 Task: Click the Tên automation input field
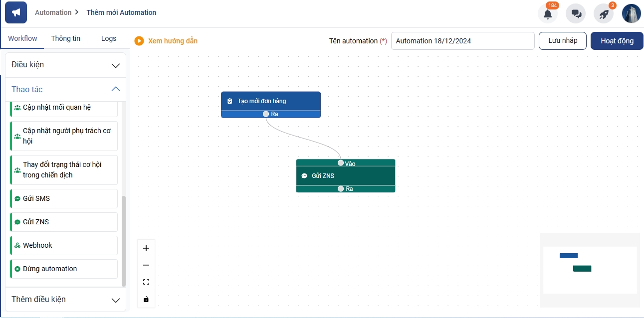pos(462,41)
